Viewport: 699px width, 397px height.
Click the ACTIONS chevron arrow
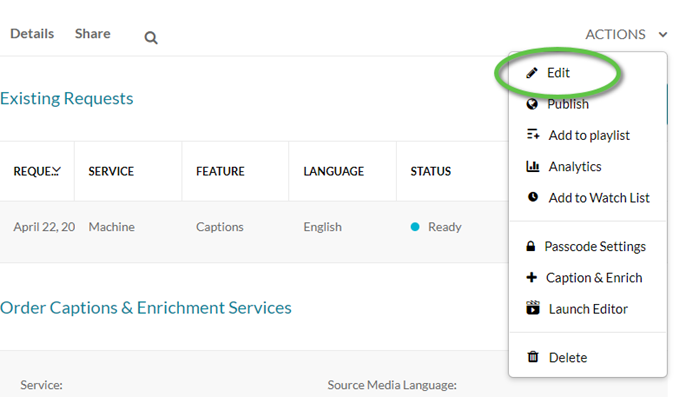coord(663,35)
